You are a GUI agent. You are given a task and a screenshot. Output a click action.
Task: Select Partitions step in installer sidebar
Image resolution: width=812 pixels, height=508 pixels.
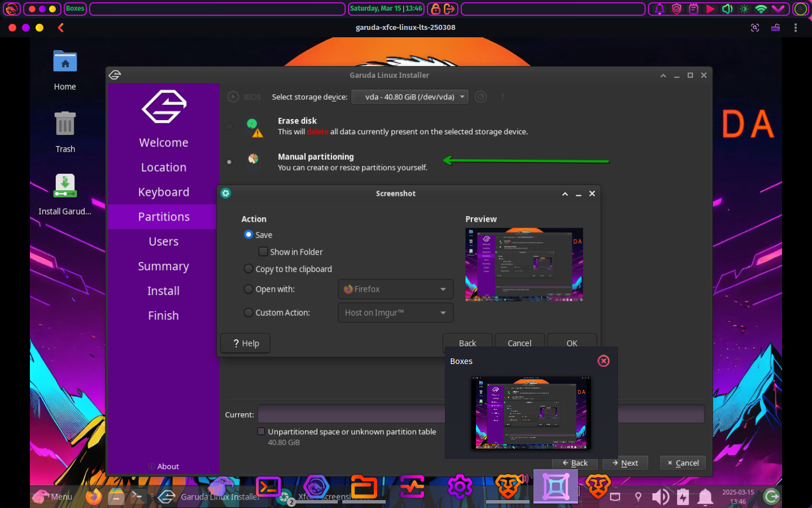click(x=164, y=217)
